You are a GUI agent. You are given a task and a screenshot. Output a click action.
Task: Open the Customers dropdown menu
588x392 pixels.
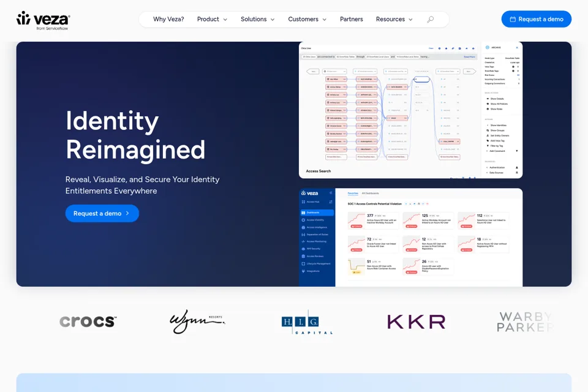[307, 19]
